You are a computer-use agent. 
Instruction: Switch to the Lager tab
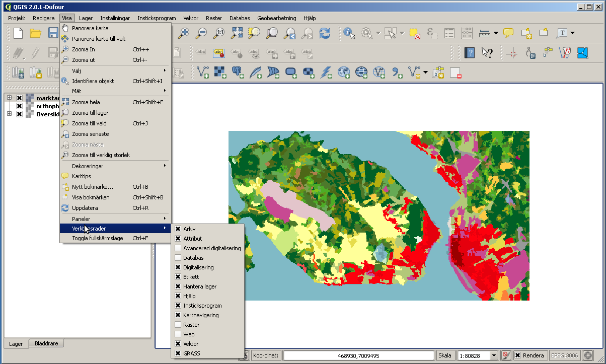click(16, 344)
